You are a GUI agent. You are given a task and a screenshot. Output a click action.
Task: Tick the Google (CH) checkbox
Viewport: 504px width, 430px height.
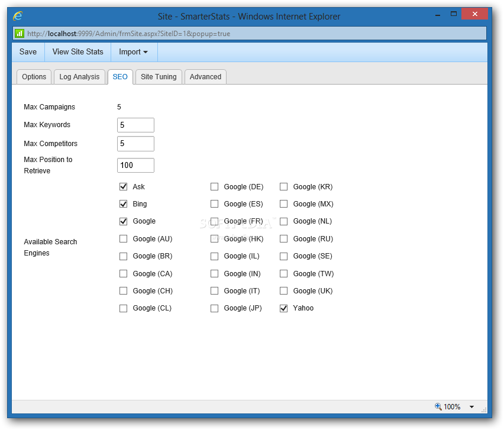[x=124, y=291]
